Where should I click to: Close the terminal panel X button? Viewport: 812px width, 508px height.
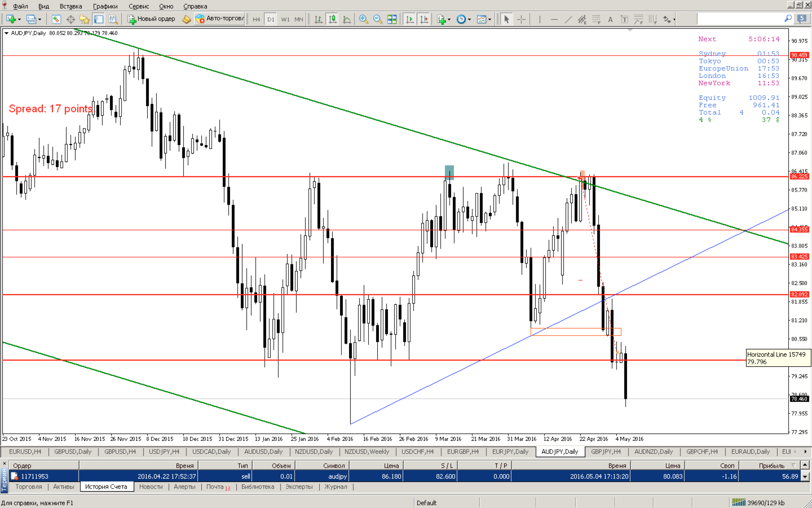(x=4, y=463)
